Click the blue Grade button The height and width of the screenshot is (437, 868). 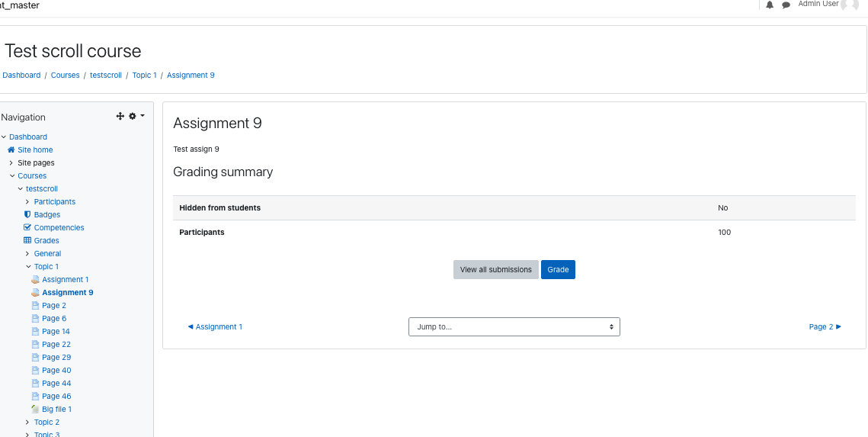pyautogui.click(x=558, y=270)
